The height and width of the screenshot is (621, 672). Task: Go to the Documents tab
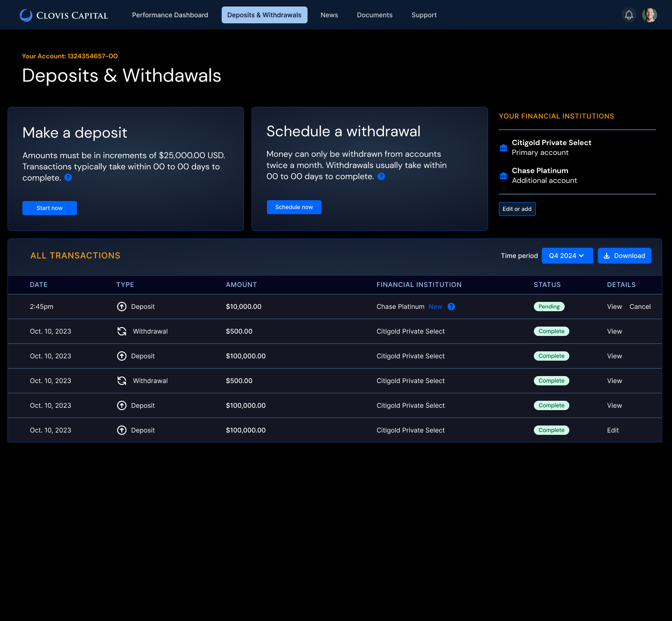tap(374, 15)
